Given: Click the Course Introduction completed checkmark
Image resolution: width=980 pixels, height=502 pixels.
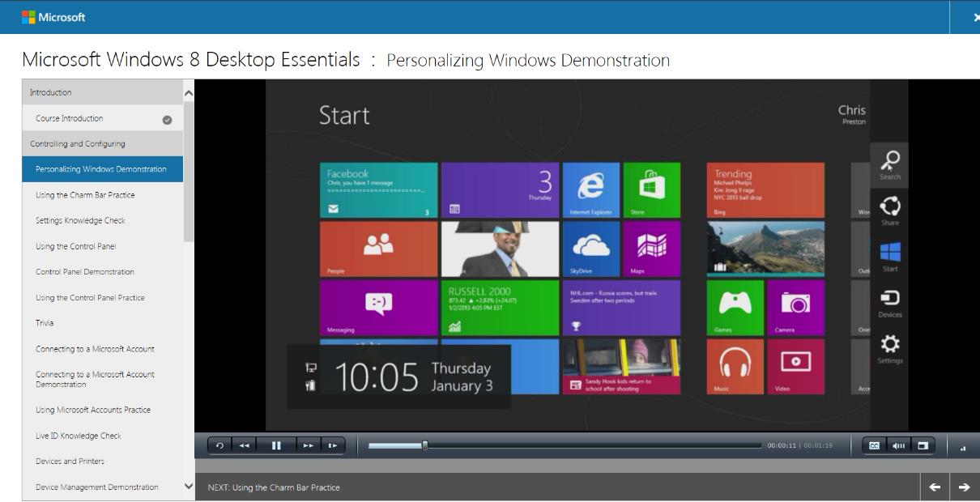Looking at the screenshot, I should [167, 119].
